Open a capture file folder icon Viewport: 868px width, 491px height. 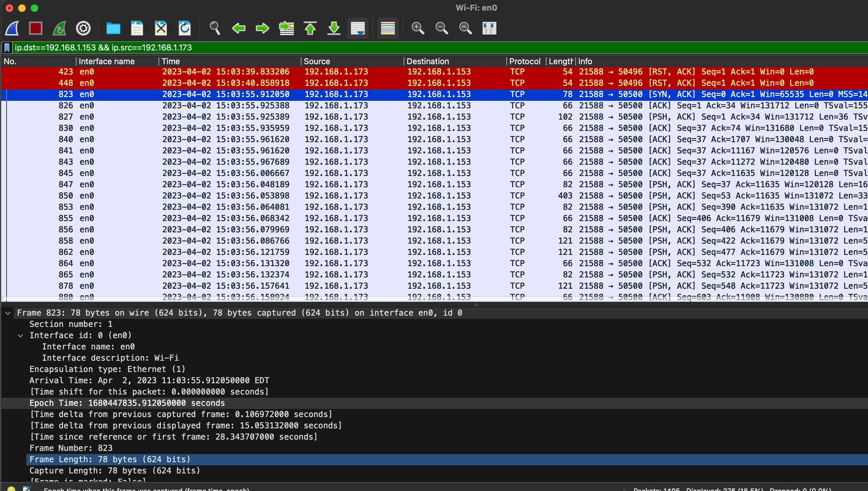113,28
